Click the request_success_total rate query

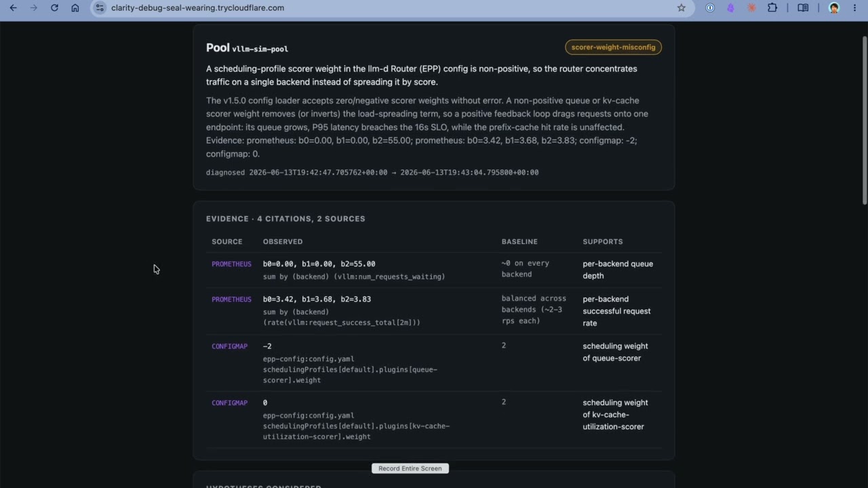pos(342,317)
